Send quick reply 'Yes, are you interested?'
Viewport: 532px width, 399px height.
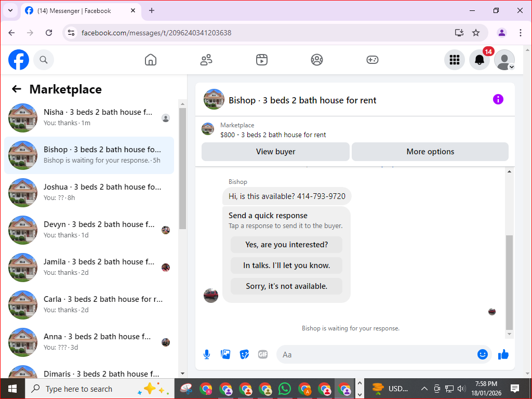[286, 245]
